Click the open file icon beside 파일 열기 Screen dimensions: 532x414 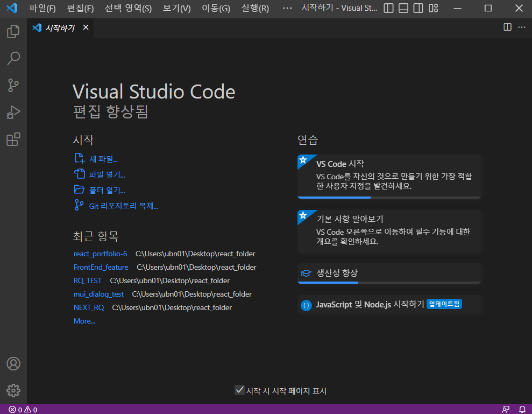point(80,174)
